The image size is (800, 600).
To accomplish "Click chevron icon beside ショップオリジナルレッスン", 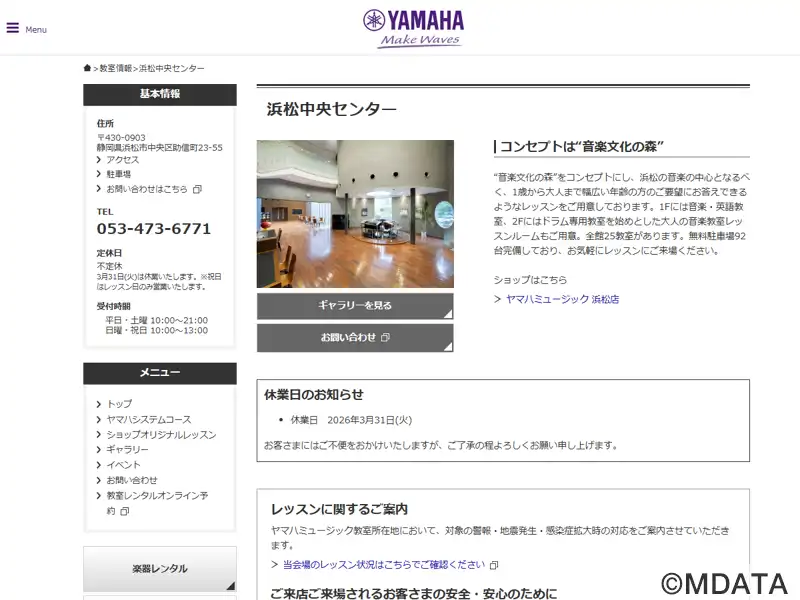I will (x=98, y=435).
